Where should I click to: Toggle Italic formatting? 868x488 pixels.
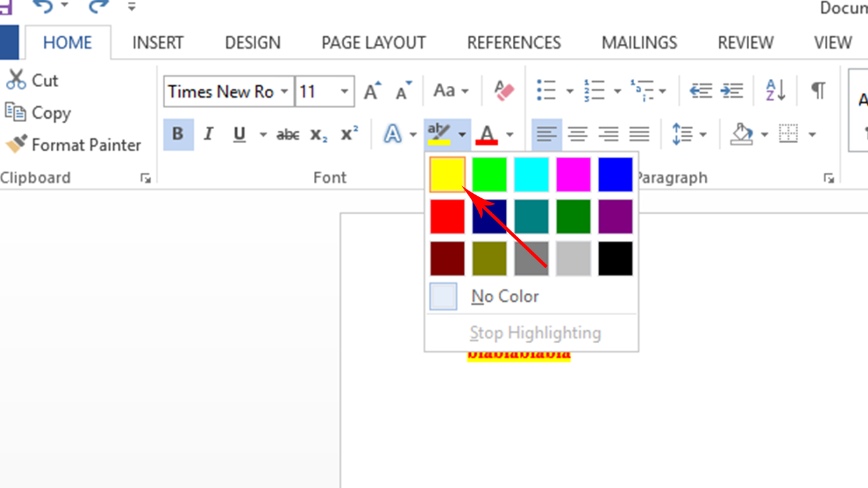(208, 134)
